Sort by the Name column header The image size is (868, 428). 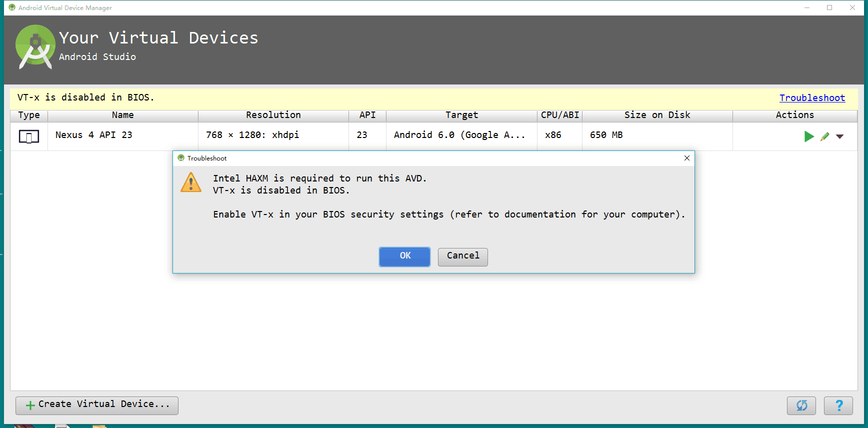tap(123, 115)
